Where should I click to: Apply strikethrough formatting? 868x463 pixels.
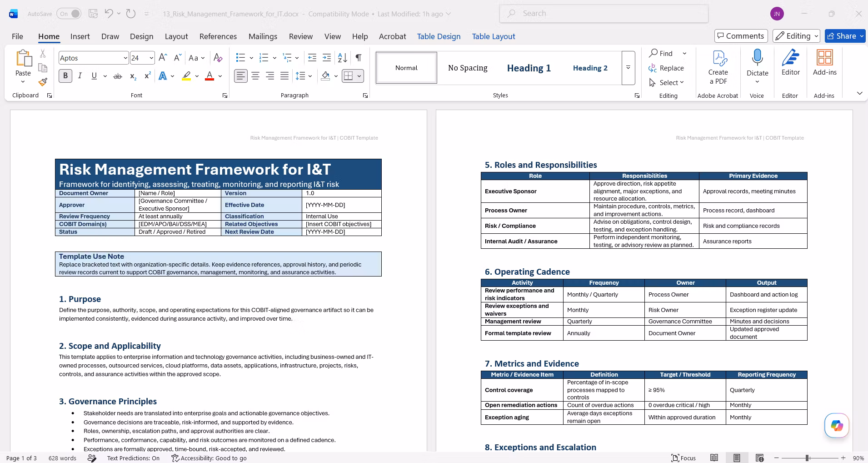[118, 76]
